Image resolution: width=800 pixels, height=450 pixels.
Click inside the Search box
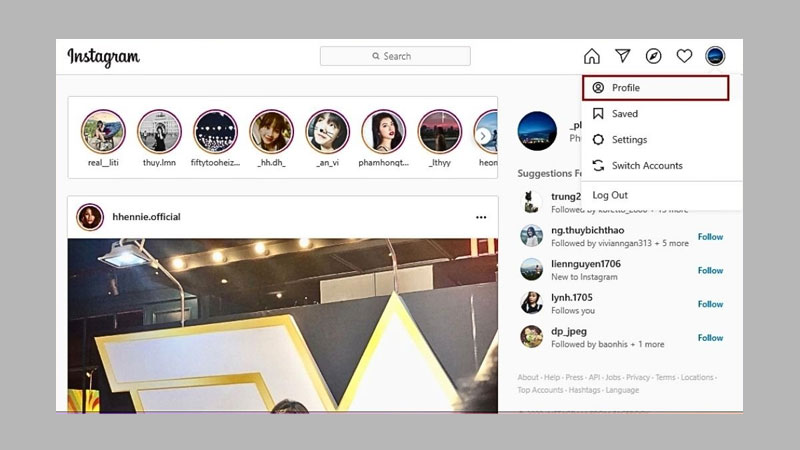coord(395,56)
